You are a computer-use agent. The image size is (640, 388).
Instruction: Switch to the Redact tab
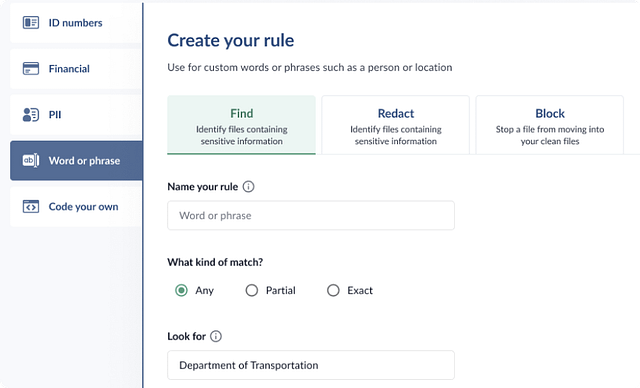396,125
